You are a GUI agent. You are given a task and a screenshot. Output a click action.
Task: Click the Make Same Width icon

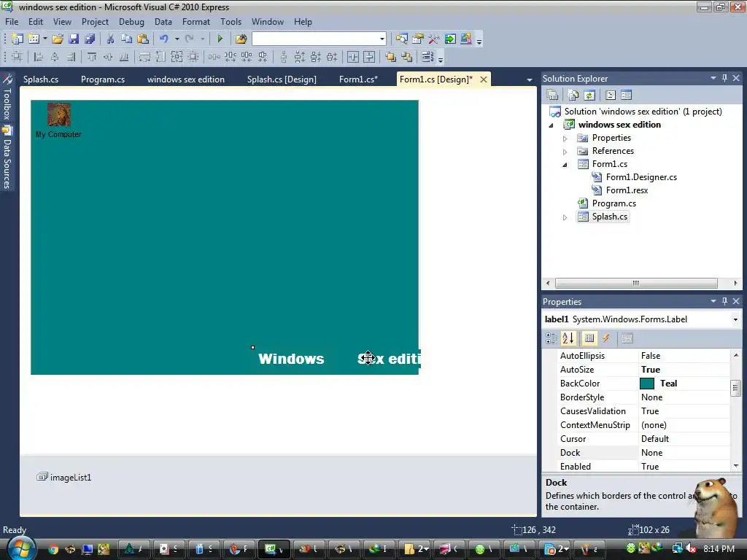[x=144, y=57]
